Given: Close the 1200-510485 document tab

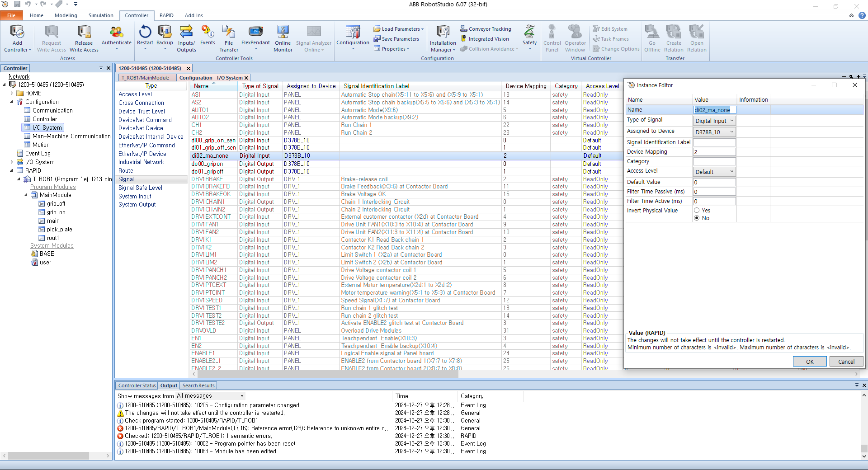Looking at the screenshot, I should 189,68.
